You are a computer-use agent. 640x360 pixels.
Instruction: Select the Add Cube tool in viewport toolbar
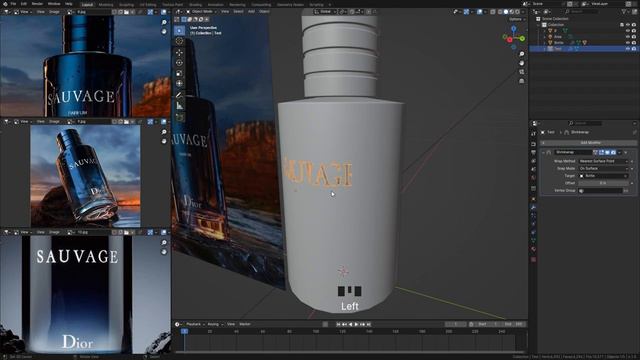coord(179,118)
